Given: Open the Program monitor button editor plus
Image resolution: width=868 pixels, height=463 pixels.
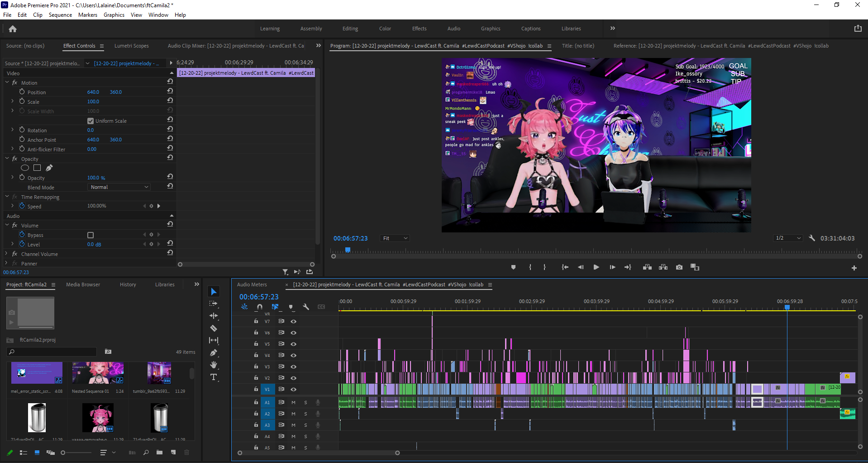Looking at the screenshot, I should (854, 268).
